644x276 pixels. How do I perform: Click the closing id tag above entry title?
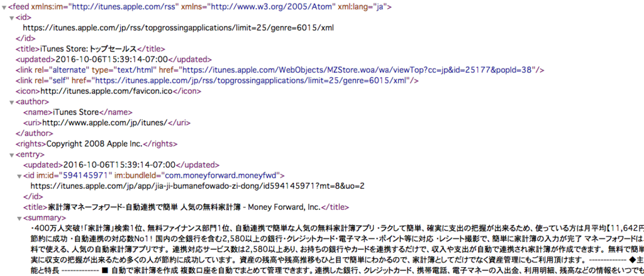(33, 196)
